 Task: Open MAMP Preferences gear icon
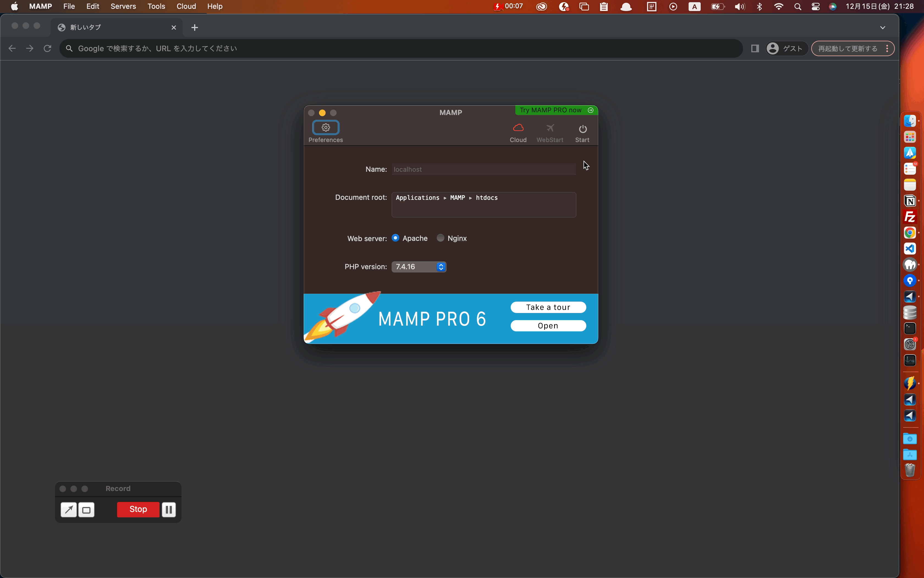[x=326, y=127]
